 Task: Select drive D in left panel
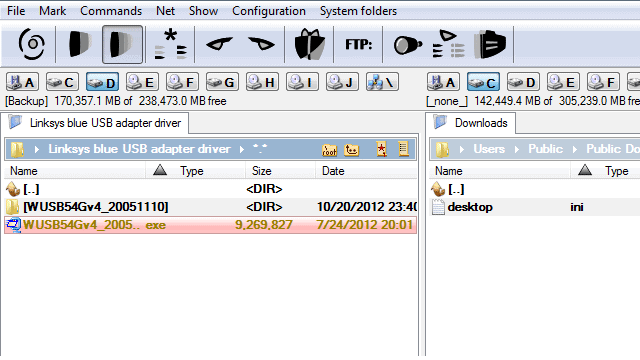click(x=102, y=82)
